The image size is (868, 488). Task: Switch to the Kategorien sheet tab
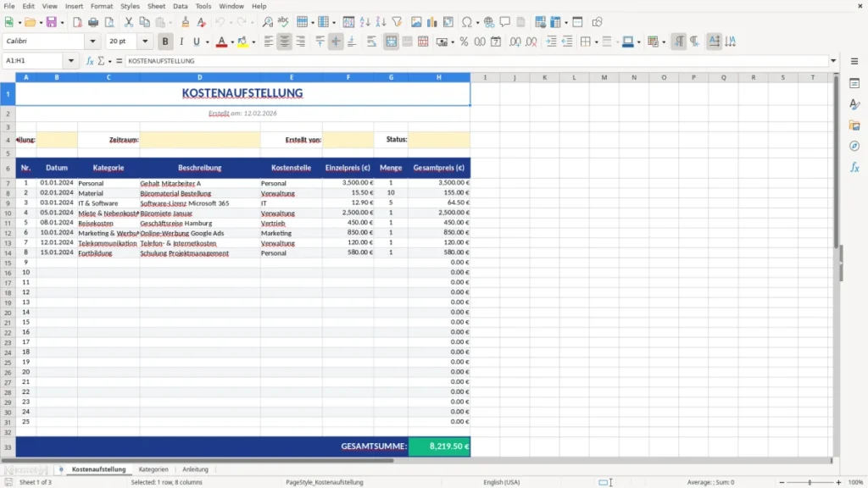click(153, 469)
